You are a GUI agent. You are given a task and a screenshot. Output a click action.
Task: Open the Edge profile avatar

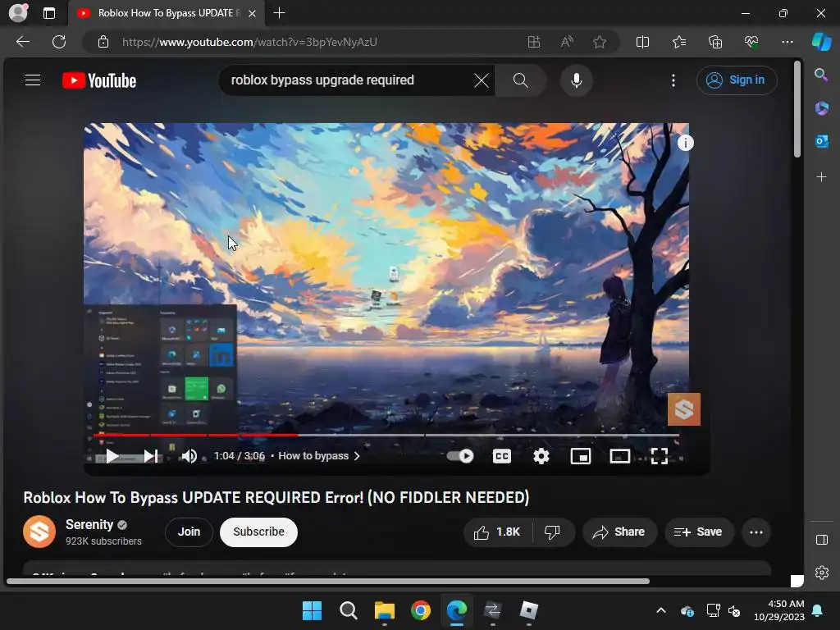(x=18, y=13)
